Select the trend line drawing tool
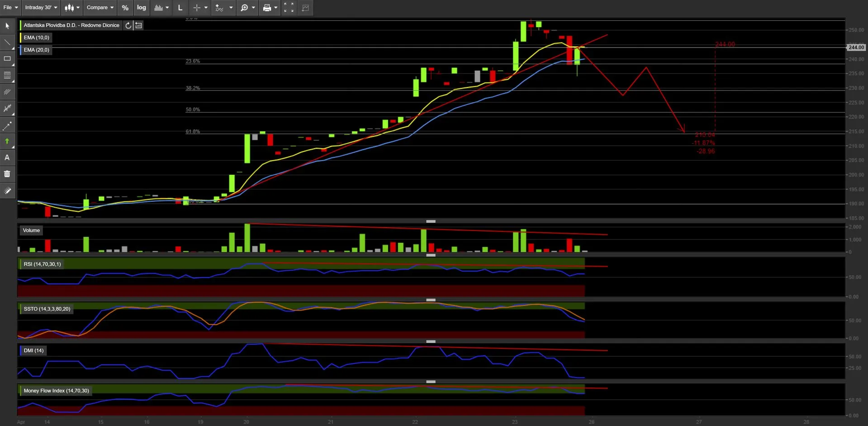 (x=7, y=43)
